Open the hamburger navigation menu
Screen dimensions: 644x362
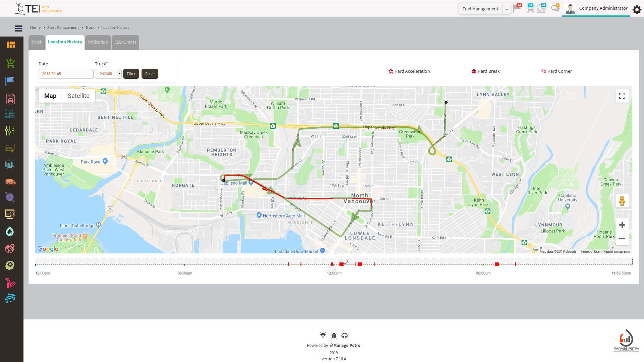[x=18, y=28]
